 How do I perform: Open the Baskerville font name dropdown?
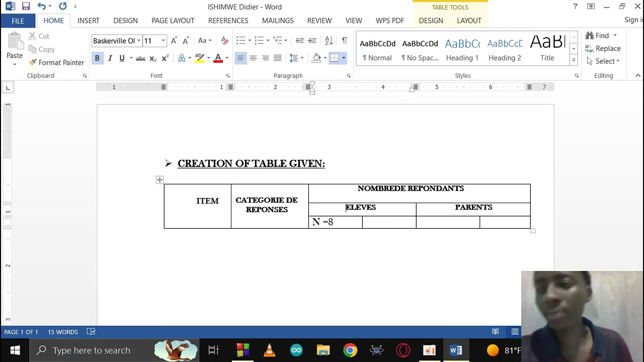pyautogui.click(x=139, y=41)
